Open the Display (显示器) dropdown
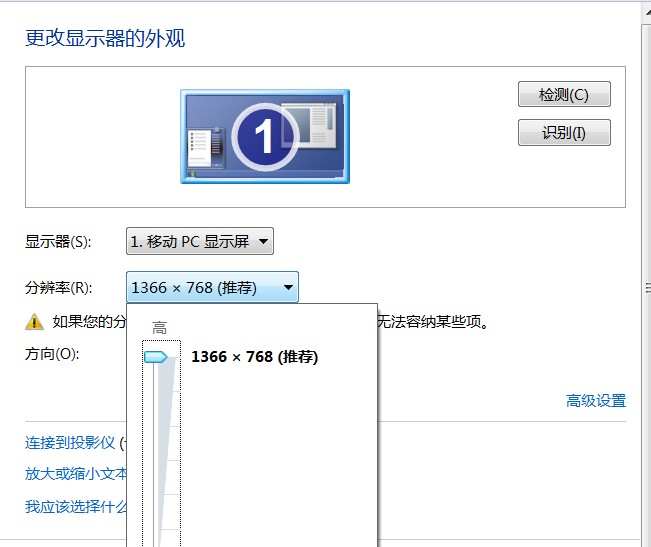 200,241
